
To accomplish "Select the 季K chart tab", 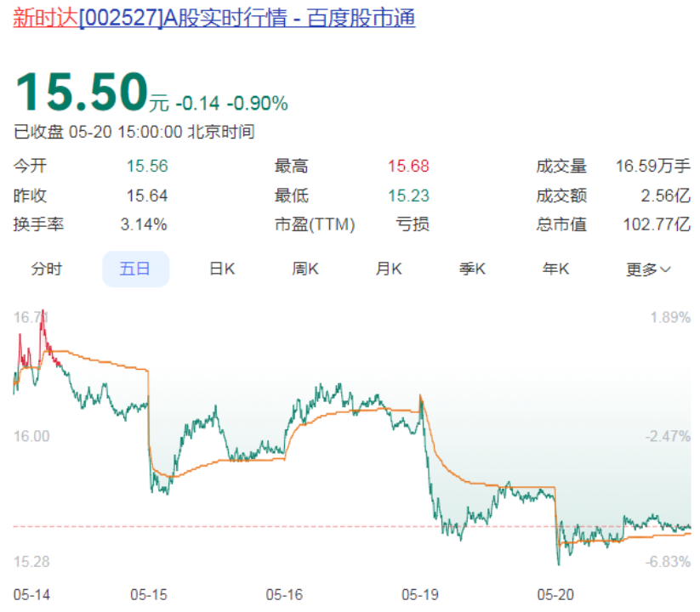I will (472, 269).
